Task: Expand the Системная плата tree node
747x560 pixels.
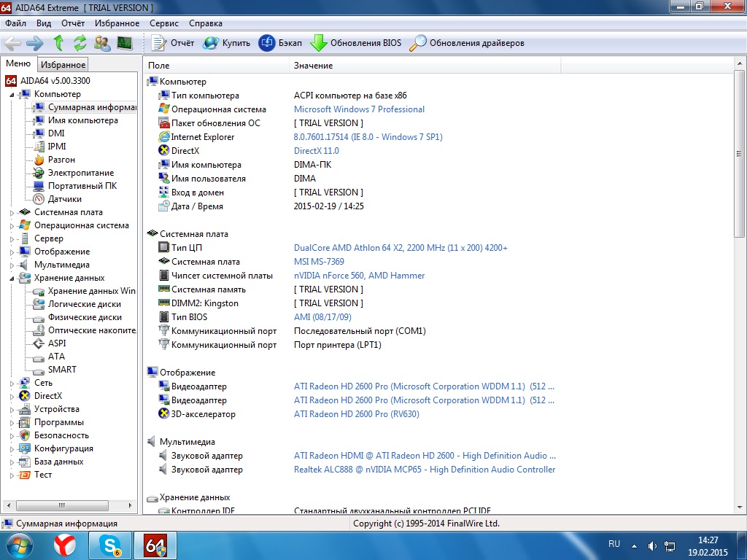Action: 12,213
